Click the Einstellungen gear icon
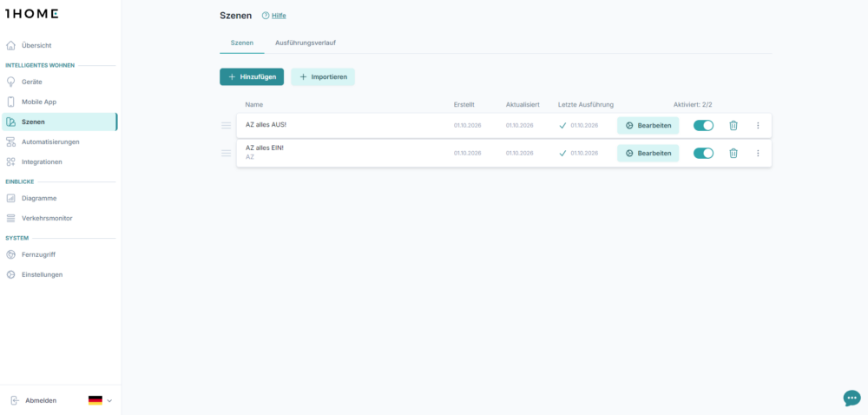Image resolution: width=868 pixels, height=415 pixels. (10, 274)
